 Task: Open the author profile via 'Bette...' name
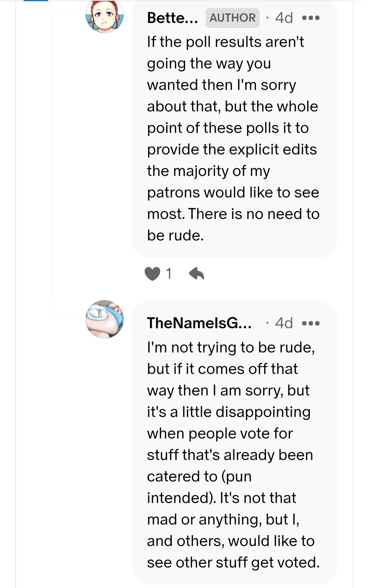coord(173,18)
